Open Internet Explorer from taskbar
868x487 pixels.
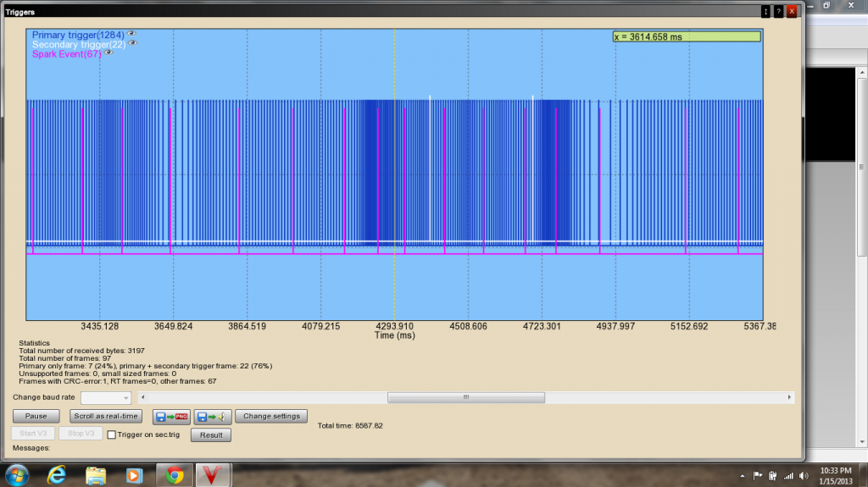coord(57,474)
